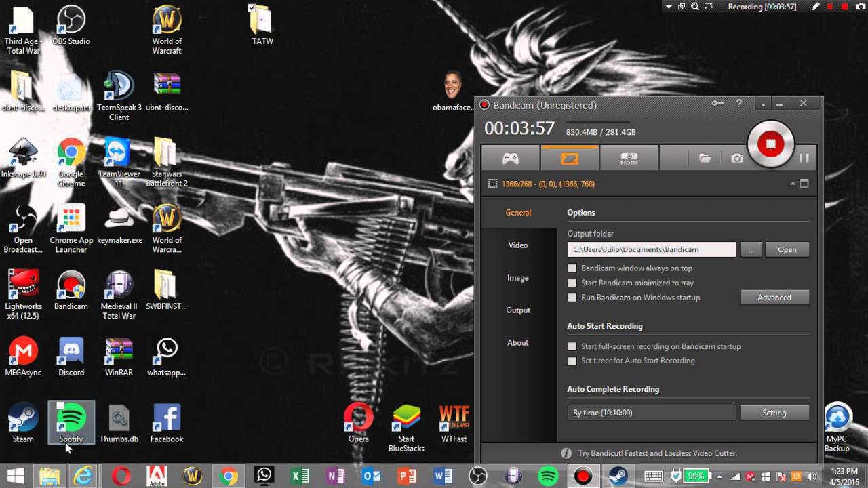Select the TeamSpeak 3 Client desktop icon
The width and height of the screenshot is (868, 488).
(x=119, y=96)
